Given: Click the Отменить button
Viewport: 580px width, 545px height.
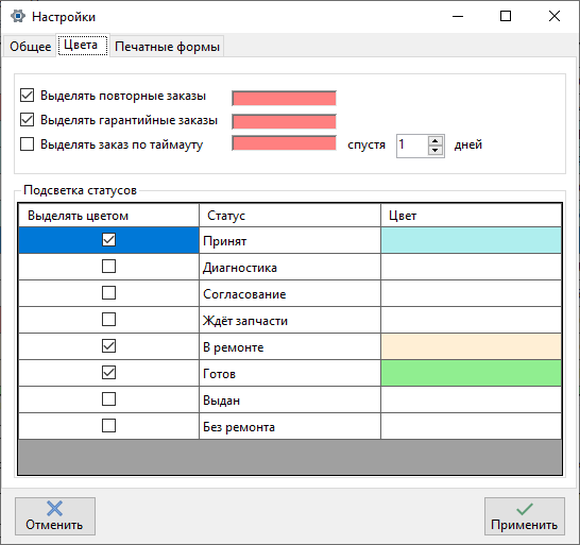Looking at the screenshot, I should coord(55,516).
